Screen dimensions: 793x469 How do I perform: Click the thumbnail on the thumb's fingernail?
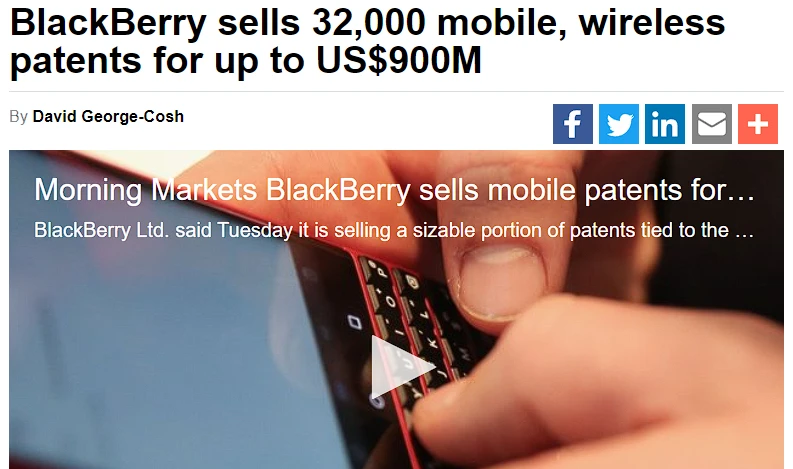501,281
